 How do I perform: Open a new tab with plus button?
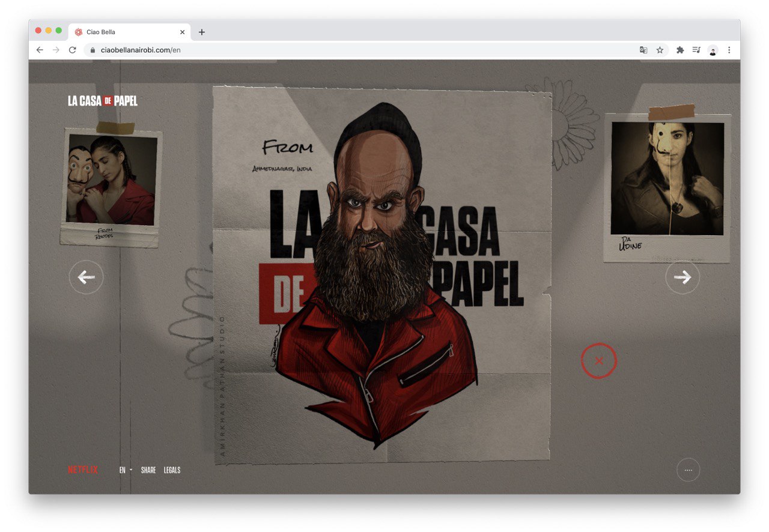click(201, 32)
